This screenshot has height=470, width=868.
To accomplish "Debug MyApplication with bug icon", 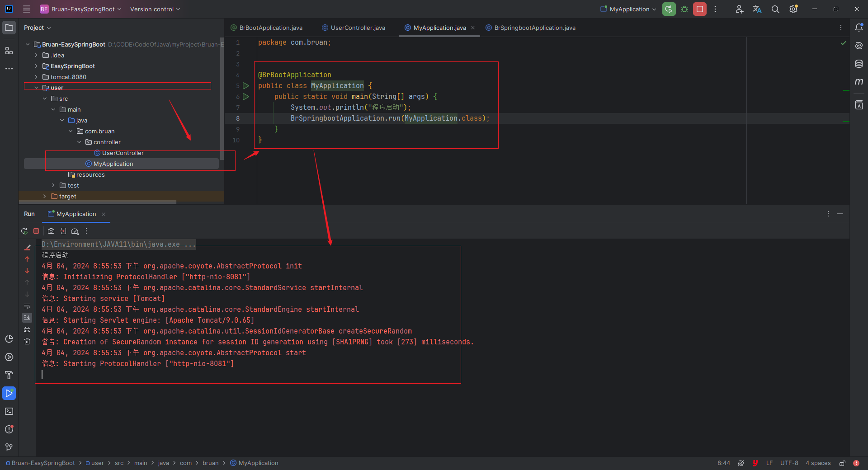I will point(684,9).
